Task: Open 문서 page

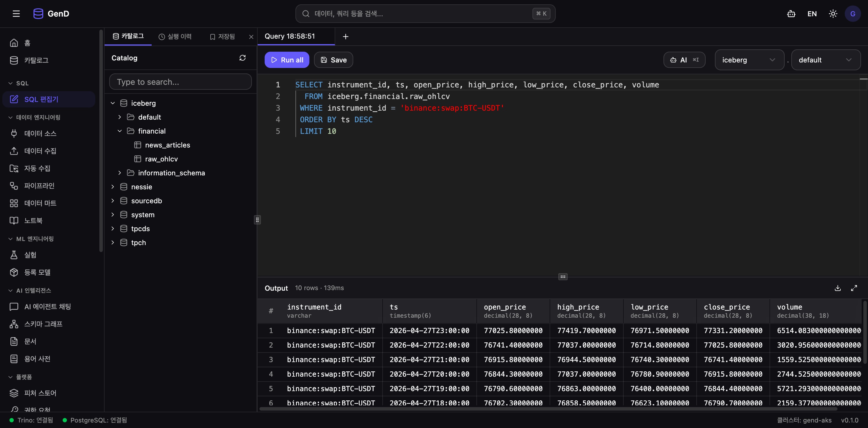Action: (x=49, y=341)
